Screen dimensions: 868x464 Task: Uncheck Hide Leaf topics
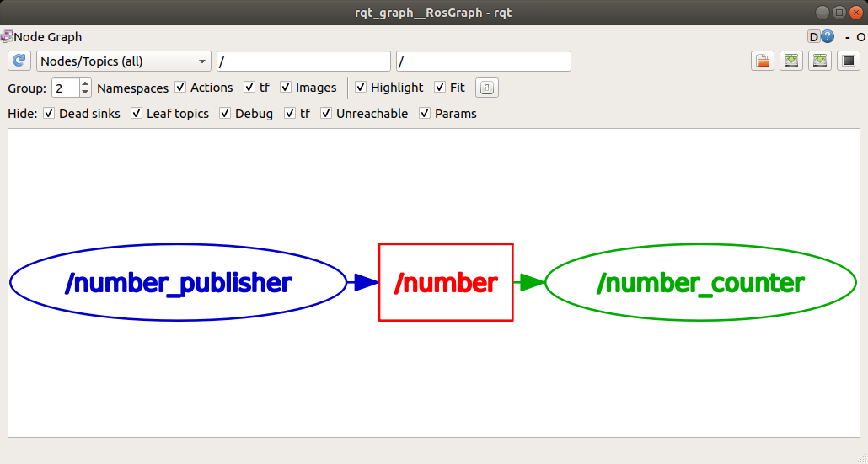click(137, 114)
